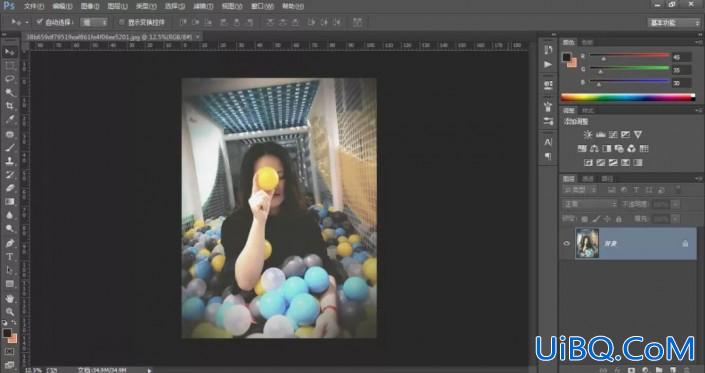Add an Exposure adjustment
The image size is (705, 373).
coord(625,134)
